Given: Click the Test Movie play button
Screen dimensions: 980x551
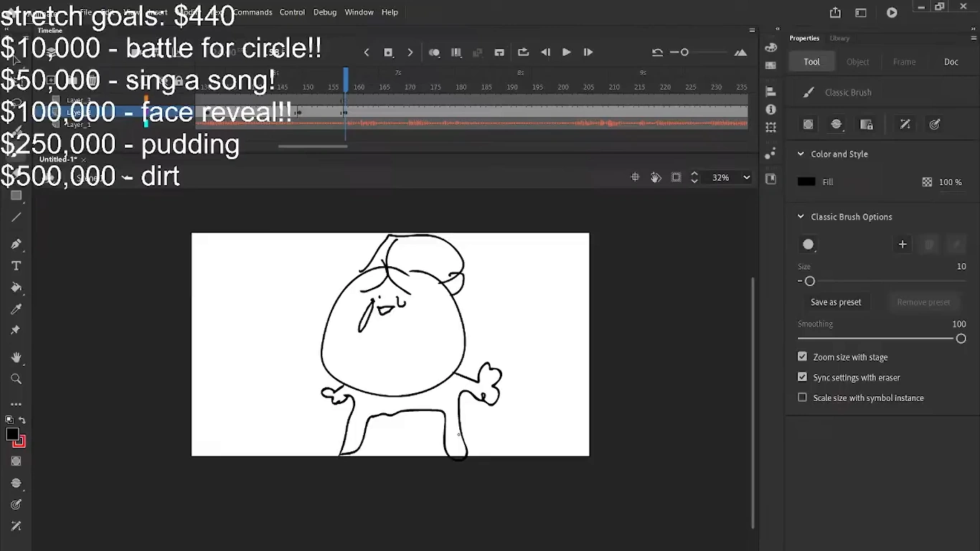Looking at the screenshot, I should coord(892,12).
